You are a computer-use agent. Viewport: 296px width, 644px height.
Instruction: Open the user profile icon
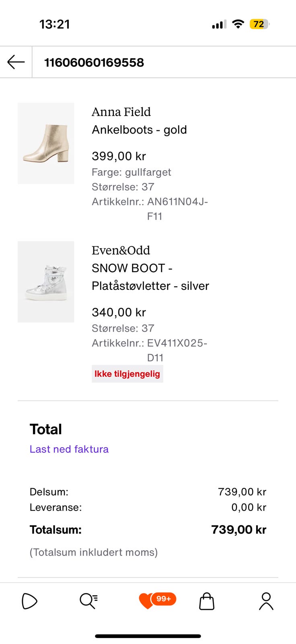point(266,601)
